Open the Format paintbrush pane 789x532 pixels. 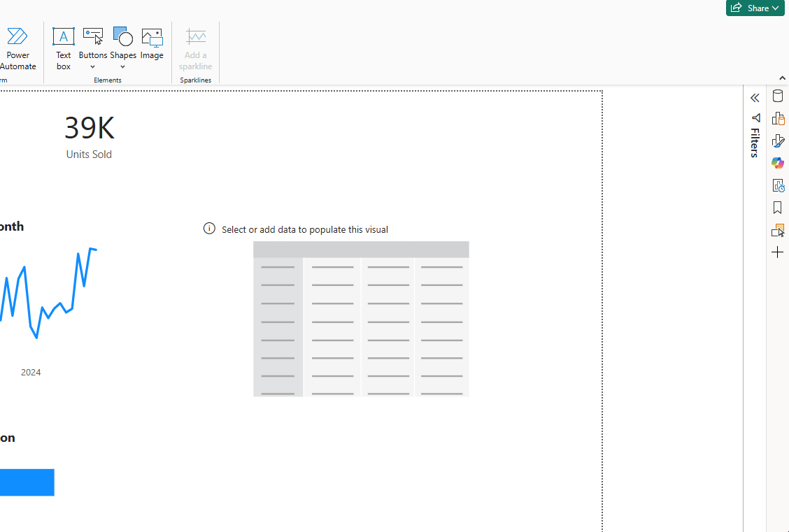(777, 141)
